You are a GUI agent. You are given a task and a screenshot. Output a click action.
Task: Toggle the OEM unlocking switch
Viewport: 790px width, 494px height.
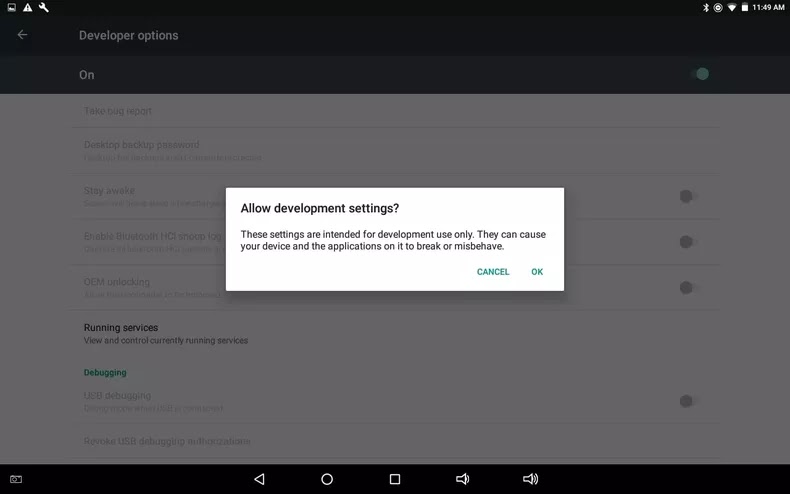pos(687,288)
